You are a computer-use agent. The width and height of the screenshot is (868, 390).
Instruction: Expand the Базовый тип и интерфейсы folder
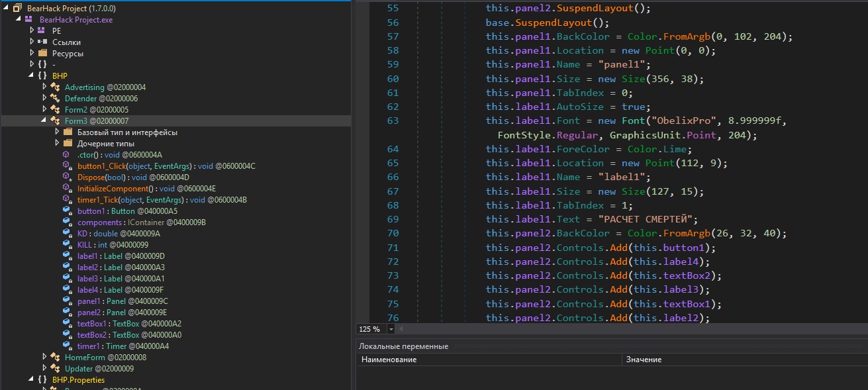[58, 132]
